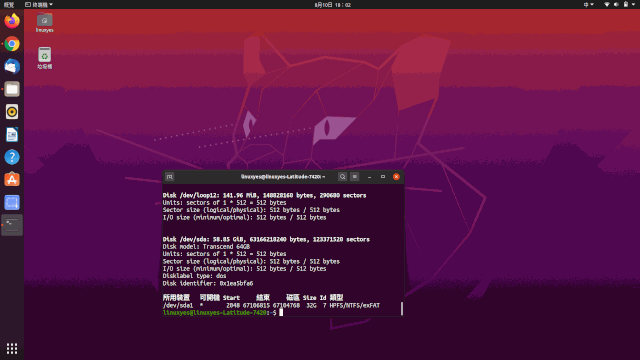The image size is (640, 360).
Task: Launch Google Chrome from the dock
Action: (x=12, y=44)
